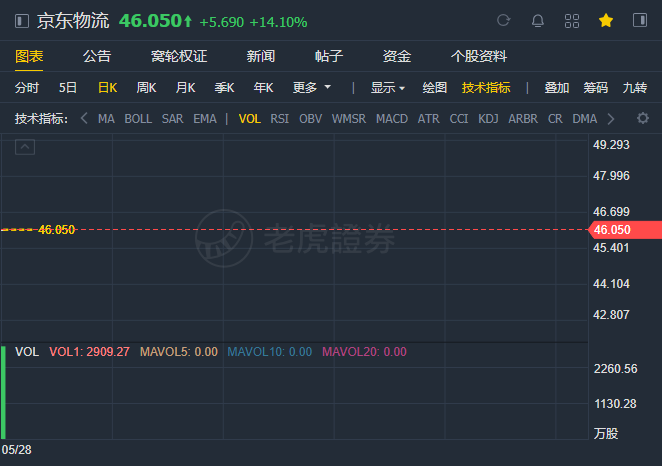Toggle the right sidebar panel icon
This screenshot has height=466, width=662.
(640, 20)
